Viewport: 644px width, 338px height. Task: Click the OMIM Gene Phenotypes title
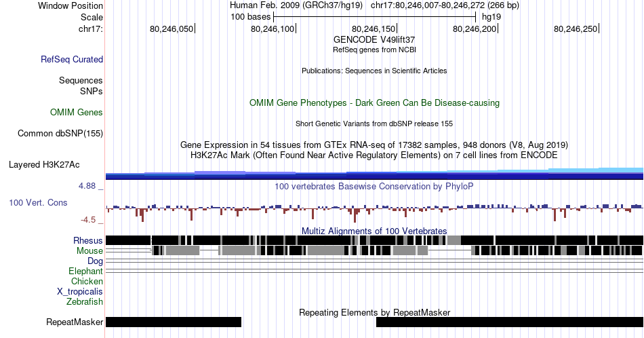point(374,102)
